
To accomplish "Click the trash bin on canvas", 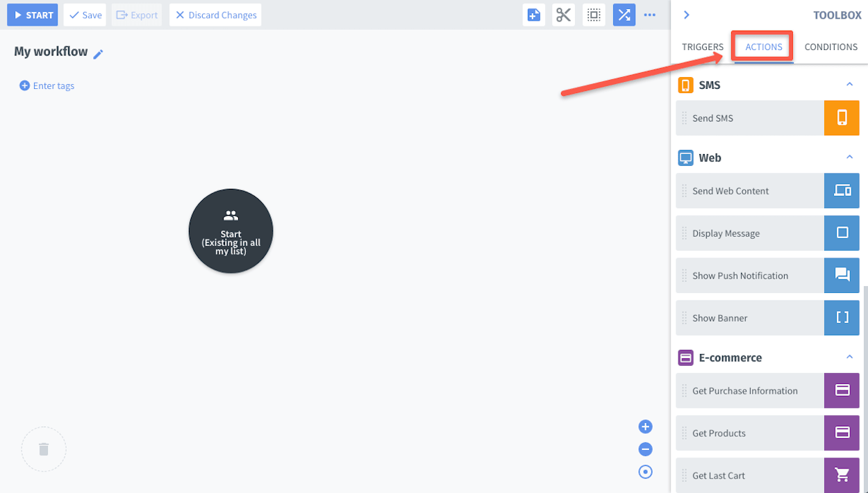I will coord(44,449).
